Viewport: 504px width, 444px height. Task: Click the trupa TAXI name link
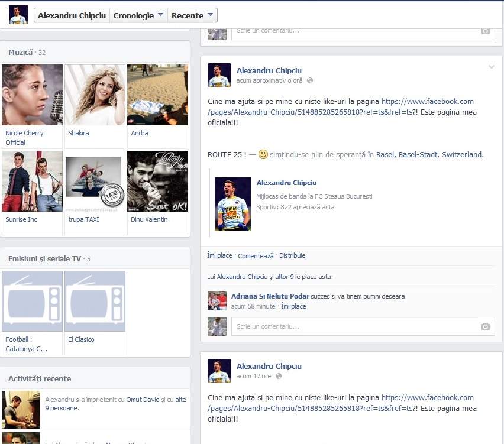(x=83, y=219)
